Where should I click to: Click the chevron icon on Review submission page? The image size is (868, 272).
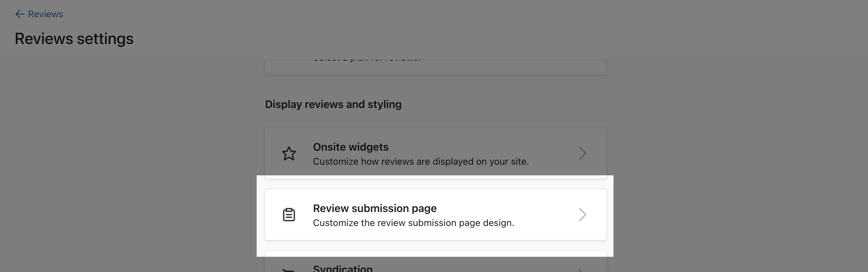583,214
